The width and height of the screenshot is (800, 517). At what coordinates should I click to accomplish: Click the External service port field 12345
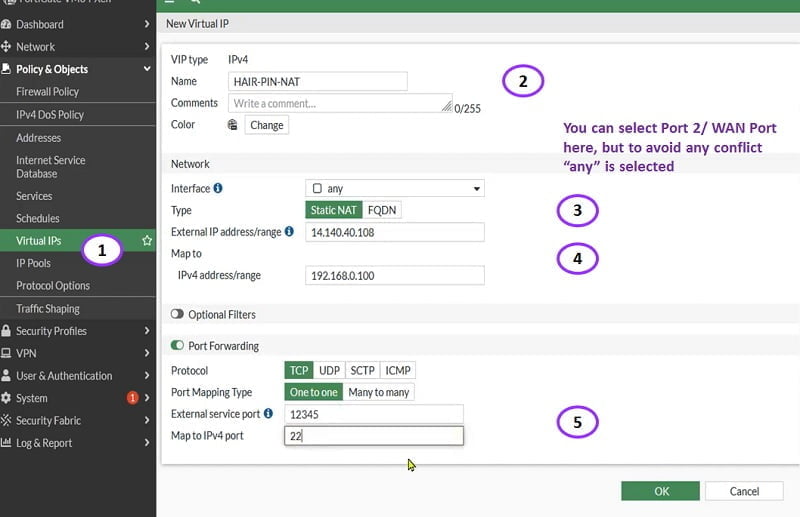click(x=374, y=414)
